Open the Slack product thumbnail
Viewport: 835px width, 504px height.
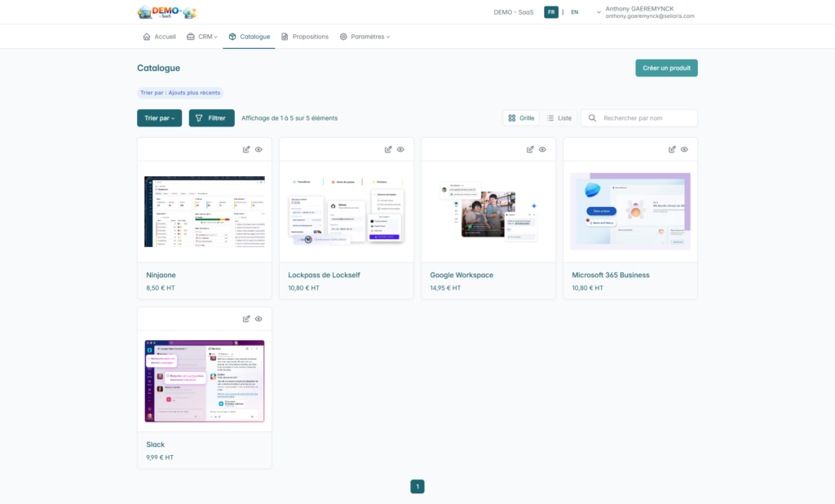tap(205, 381)
